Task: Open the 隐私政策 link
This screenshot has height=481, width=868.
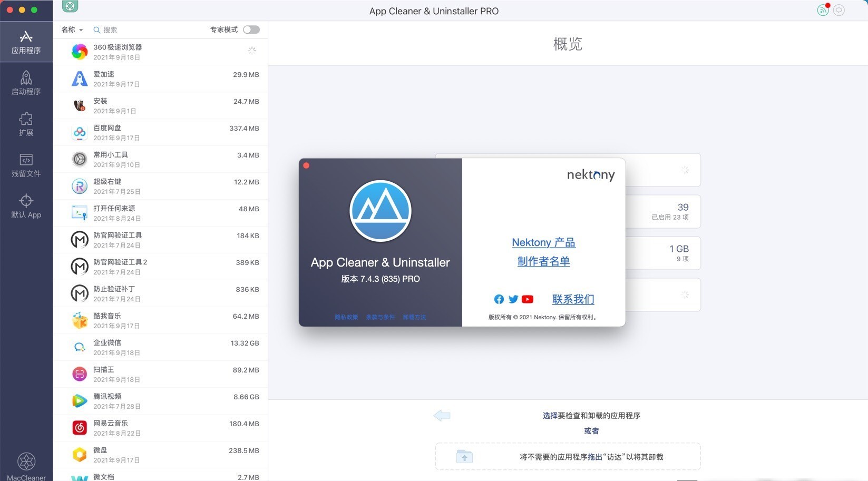Action: tap(346, 317)
